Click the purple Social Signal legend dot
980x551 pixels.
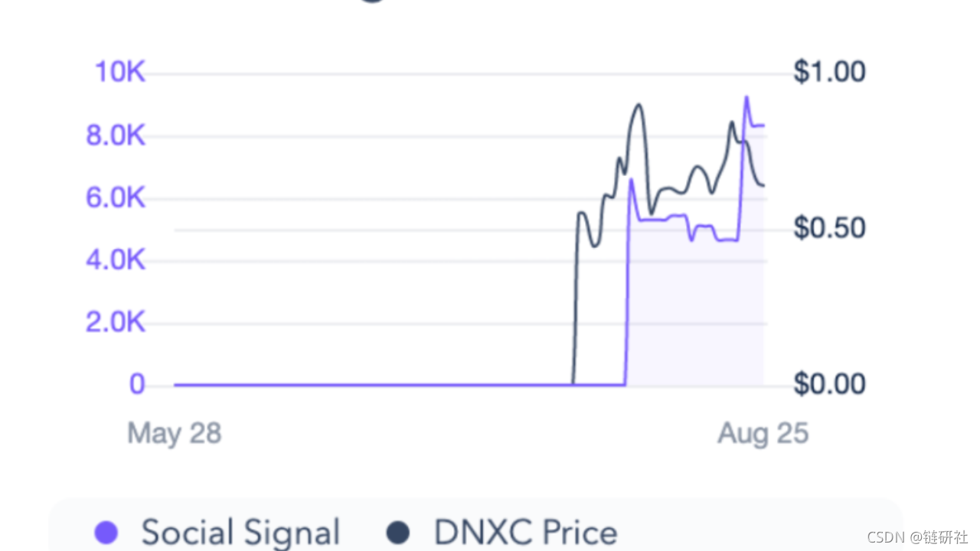tap(106, 533)
